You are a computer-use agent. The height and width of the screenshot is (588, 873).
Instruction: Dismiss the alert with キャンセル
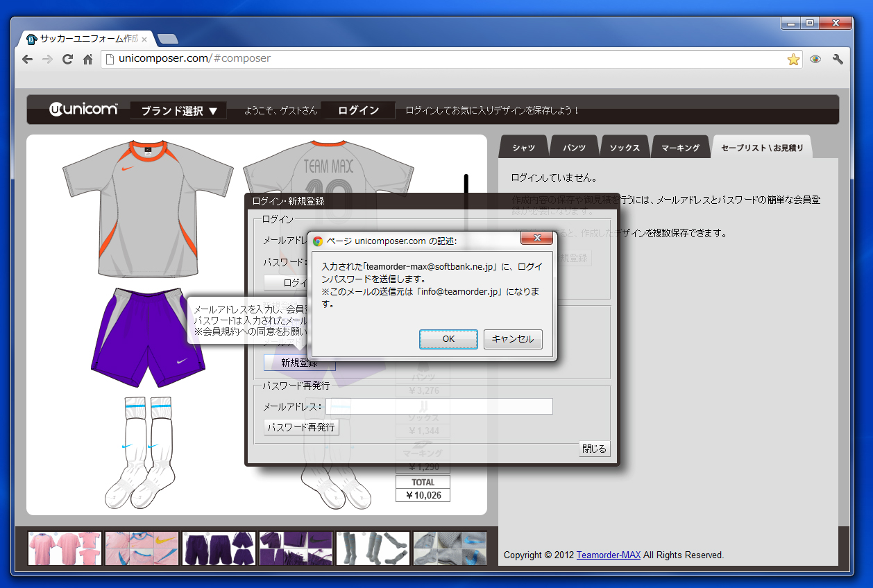pyautogui.click(x=513, y=339)
